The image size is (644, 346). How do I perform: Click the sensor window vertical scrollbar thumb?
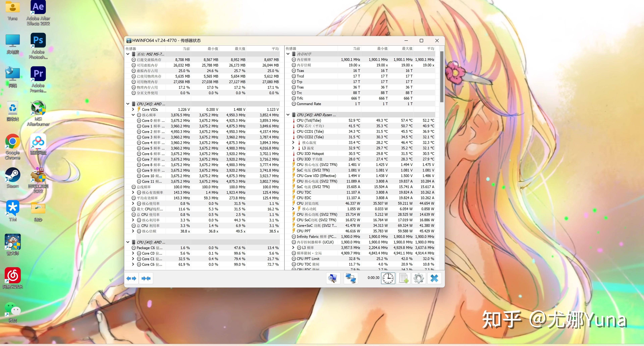[x=442, y=77]
